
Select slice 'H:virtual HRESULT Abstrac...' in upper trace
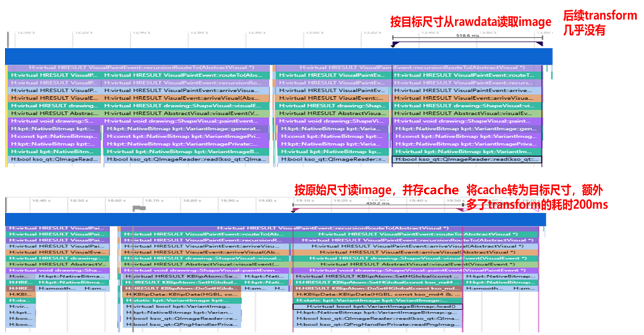[x=54, y=113]
